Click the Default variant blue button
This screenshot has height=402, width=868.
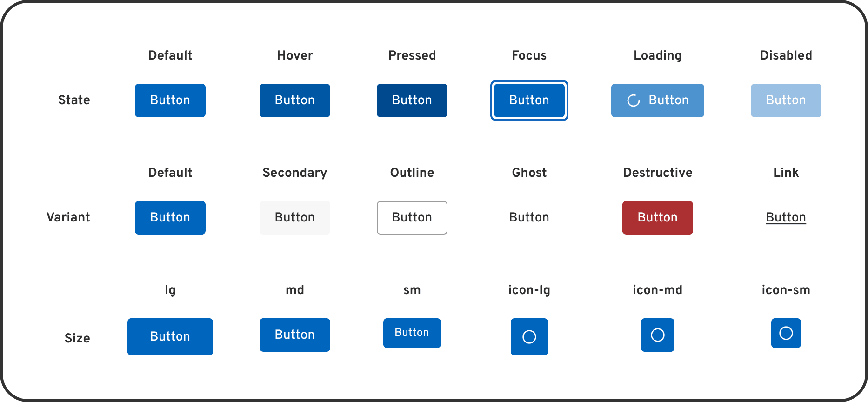[170, 217]
